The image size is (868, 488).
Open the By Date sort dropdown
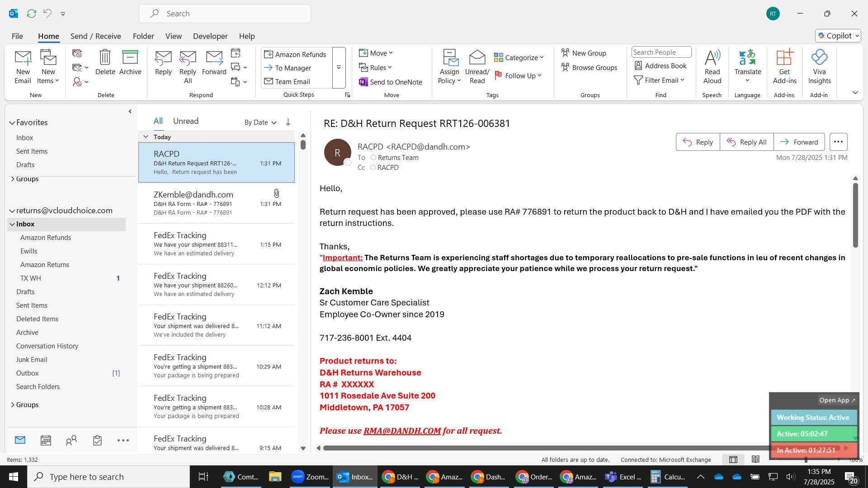point(260,122)
